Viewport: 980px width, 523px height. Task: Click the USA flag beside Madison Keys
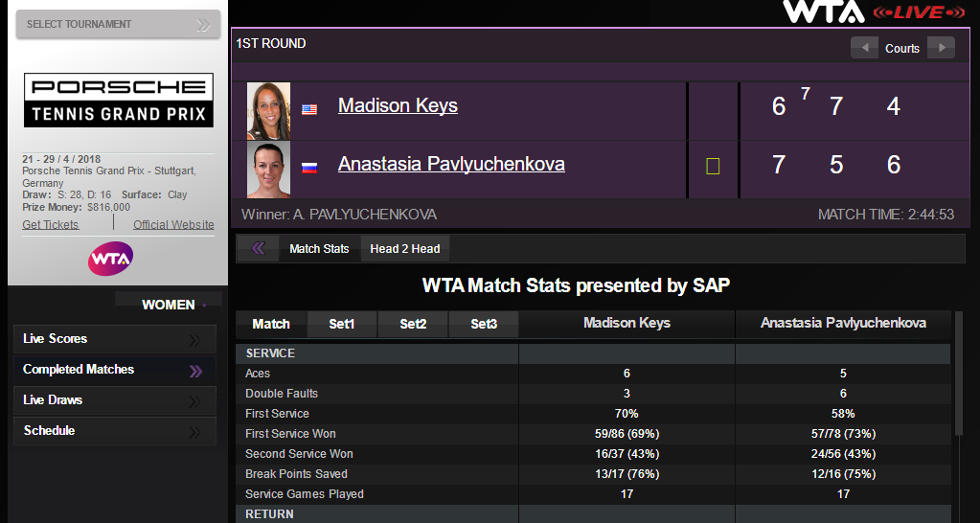point(309,109)
